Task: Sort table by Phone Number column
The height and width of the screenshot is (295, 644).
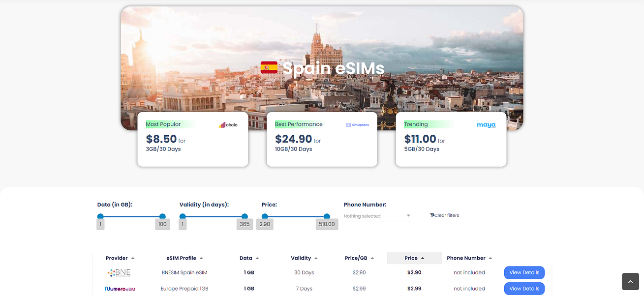Action: point(469,258)
